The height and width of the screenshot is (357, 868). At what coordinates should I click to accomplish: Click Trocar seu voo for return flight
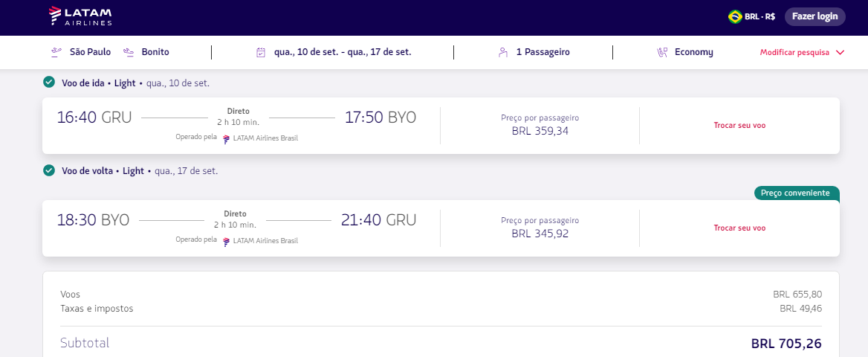coord(739,228)
